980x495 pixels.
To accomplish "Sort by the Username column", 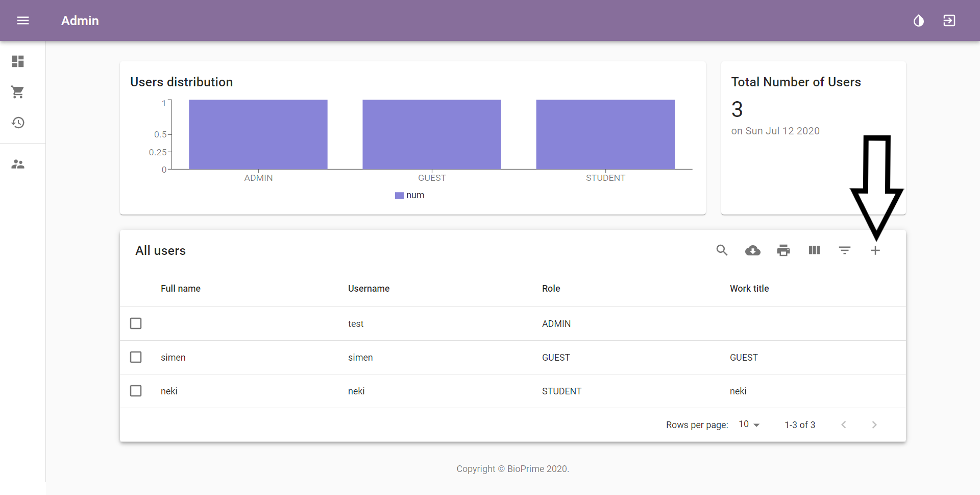I will (369, 289).
